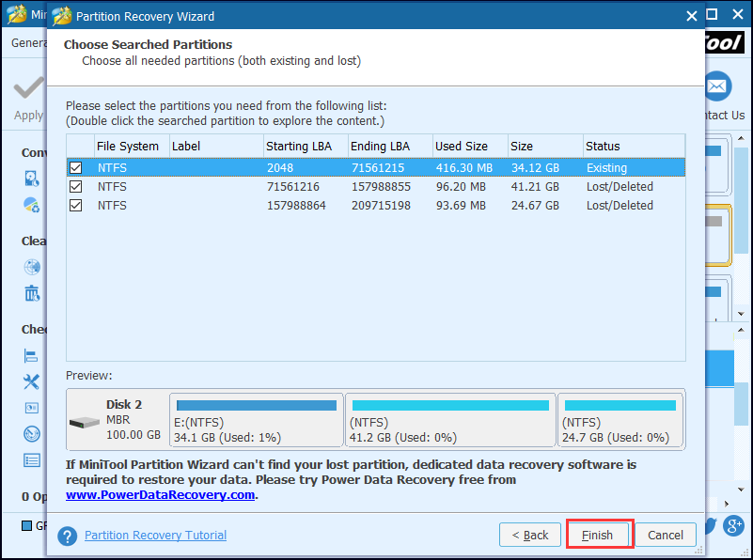The height and width of the screenshot is (560, 753).
Task: Check the Existing NTFS partition checkbox
Action: coord(75,167)
